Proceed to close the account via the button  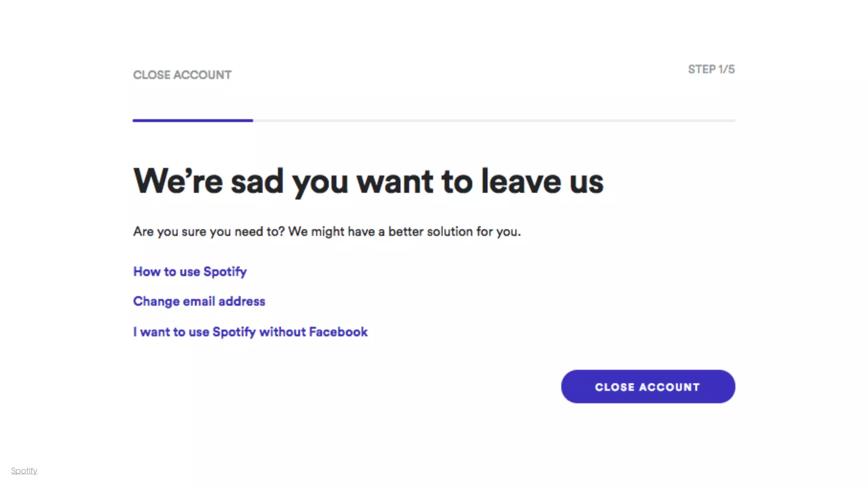point(648,386)
